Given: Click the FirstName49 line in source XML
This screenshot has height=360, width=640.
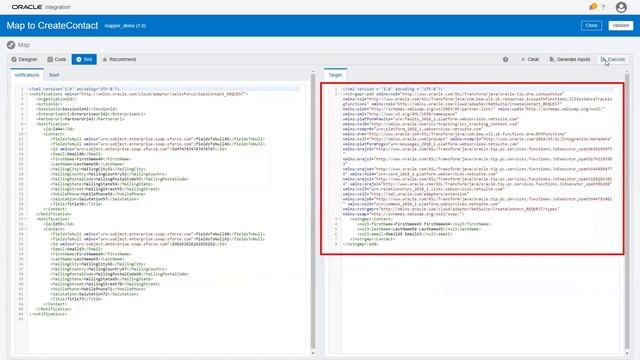Looking at the screenshot, I should coord(91,159).
